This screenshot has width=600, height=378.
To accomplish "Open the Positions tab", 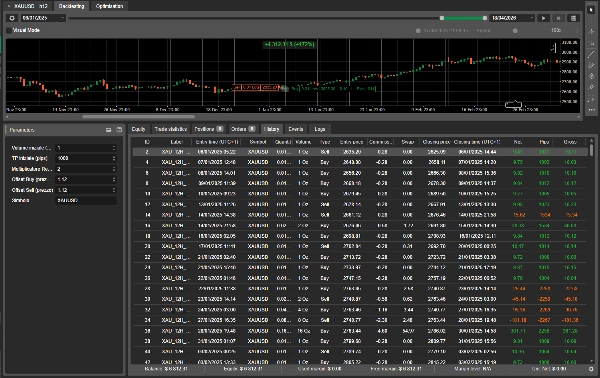I will [x=209, y=129].
